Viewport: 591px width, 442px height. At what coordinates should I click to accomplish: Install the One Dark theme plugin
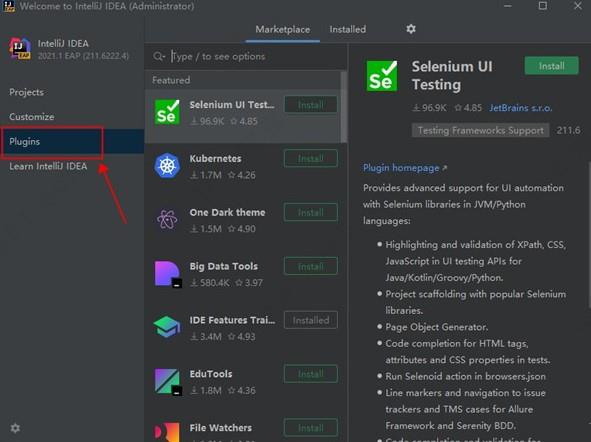(311, 212)
